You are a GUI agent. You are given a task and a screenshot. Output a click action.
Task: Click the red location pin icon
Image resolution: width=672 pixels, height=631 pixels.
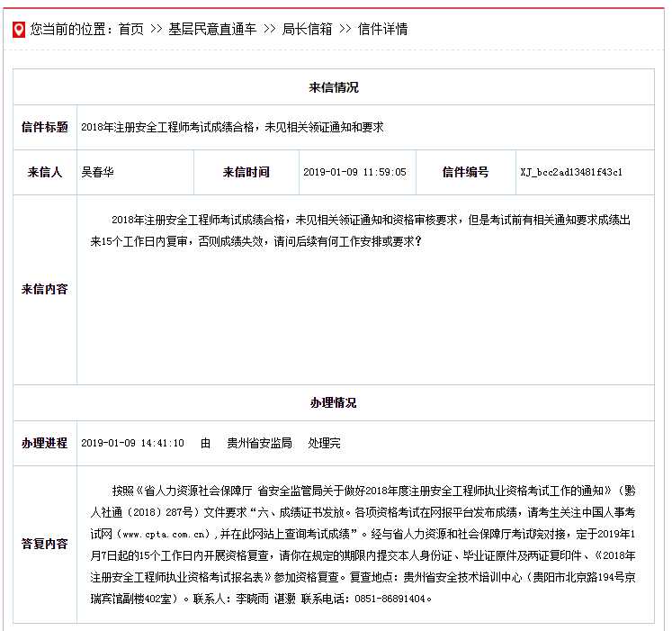pyautogui.click(x=18, y=30)
